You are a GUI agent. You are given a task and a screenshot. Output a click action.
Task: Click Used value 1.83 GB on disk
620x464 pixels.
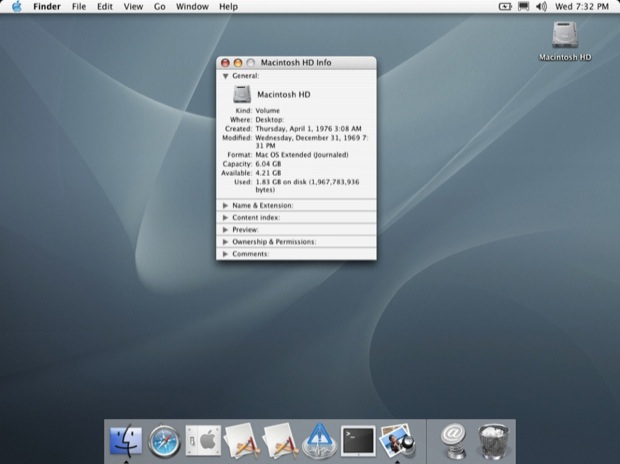(307, 186)
